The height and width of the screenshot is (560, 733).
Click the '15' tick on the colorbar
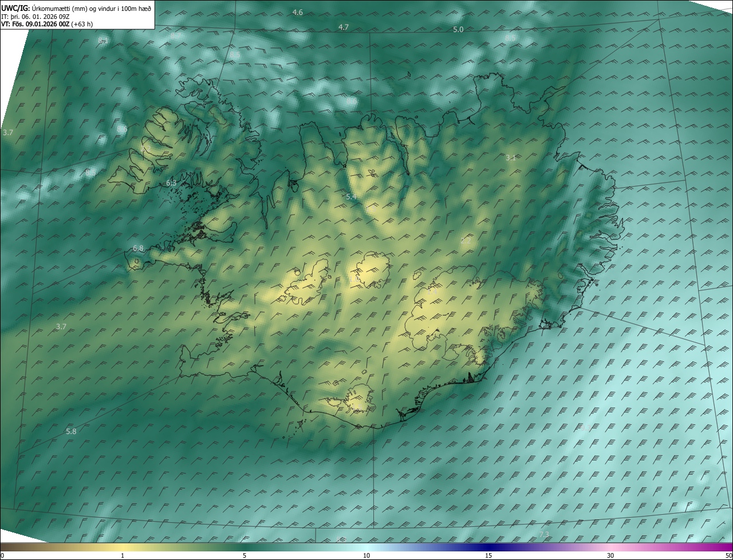pos(488,555)
